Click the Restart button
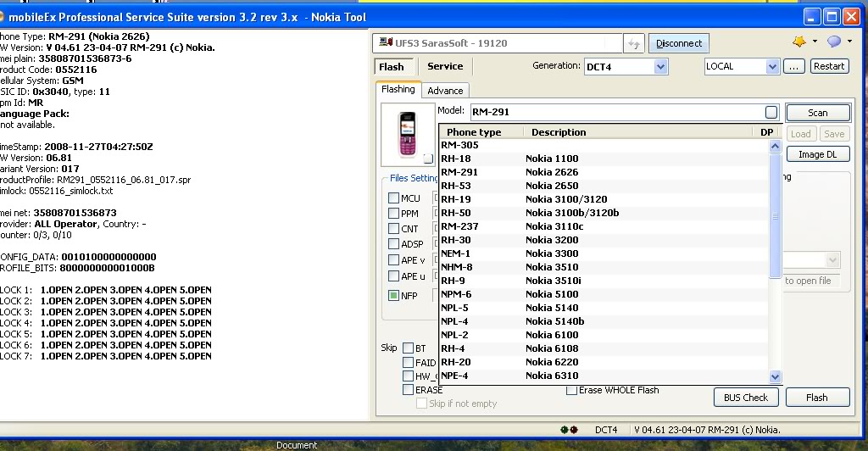Viewport: 868px width, 451px height. point(829,66)
